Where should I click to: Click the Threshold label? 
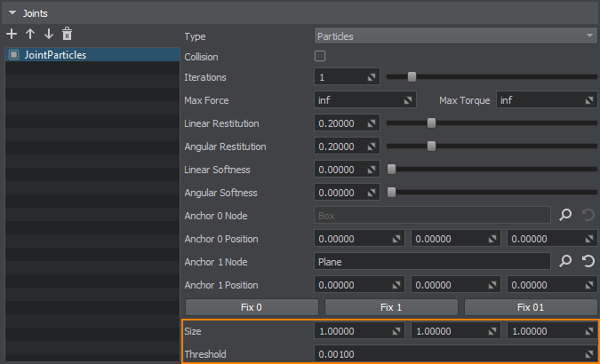(x=205, y=354)
